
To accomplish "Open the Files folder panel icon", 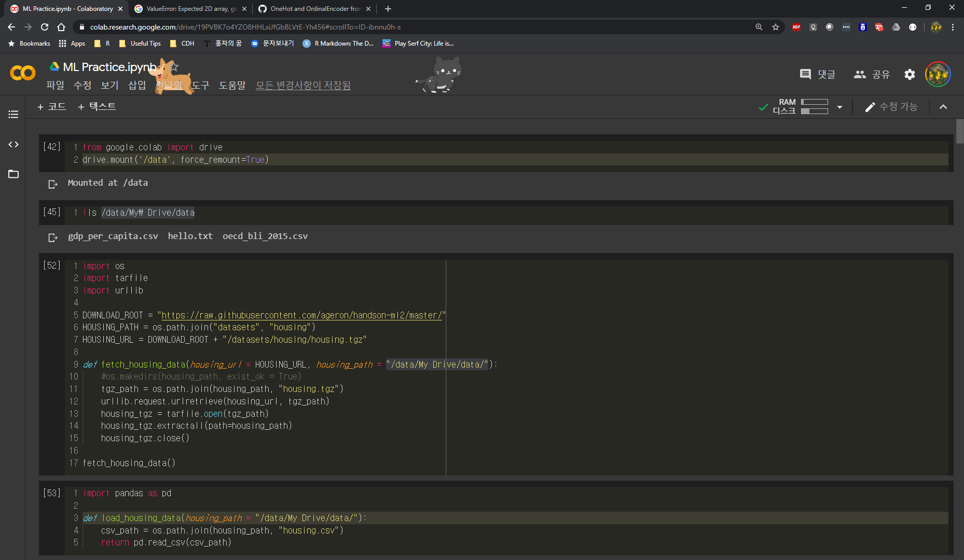I will (x=13, y=174).
